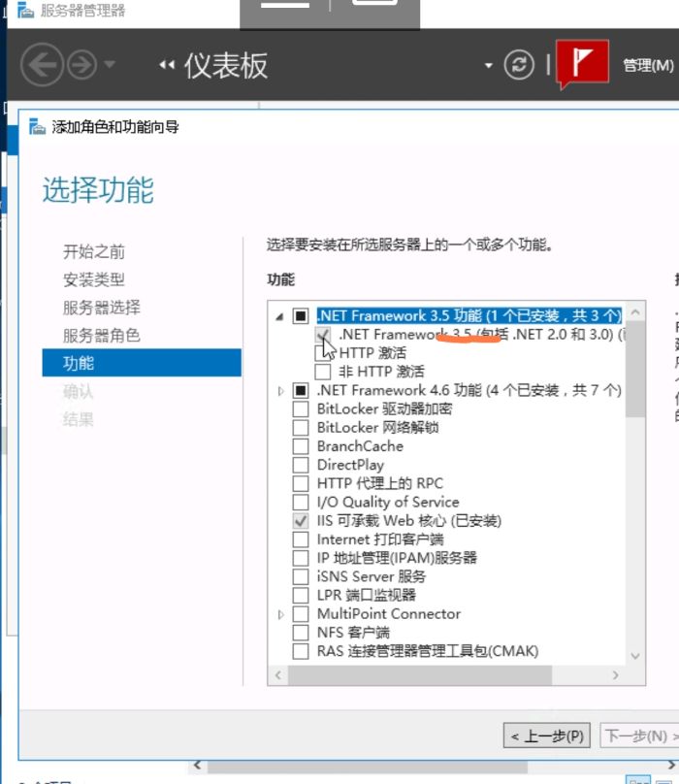679x784 pixels.
Task: Select the MultiPoint Connector label
Action: (389, 614)
